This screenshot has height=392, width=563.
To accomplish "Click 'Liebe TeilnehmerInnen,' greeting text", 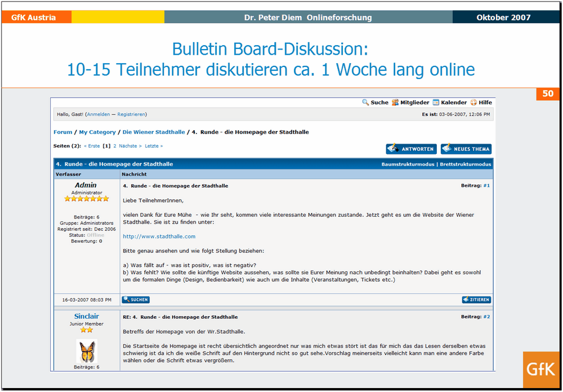I will pos(153,200).
